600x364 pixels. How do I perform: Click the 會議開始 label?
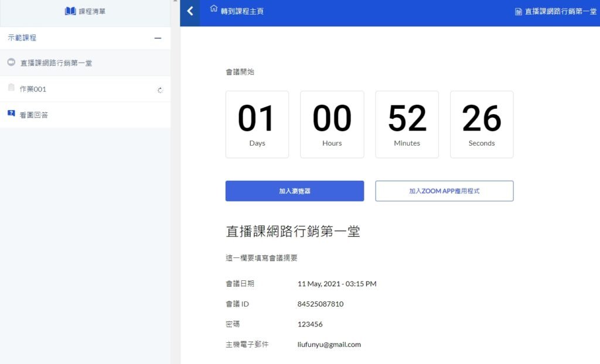click(240, 72)
